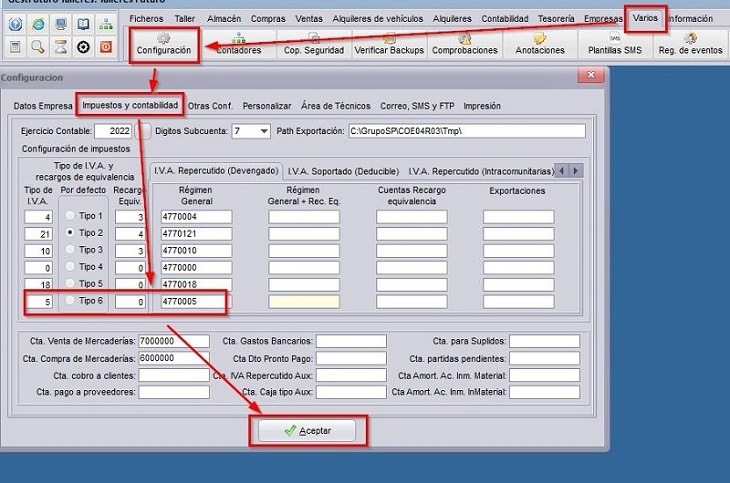Open the Personalizar tab
Viewport: 730px width, 483px height.
pos(267,106)
